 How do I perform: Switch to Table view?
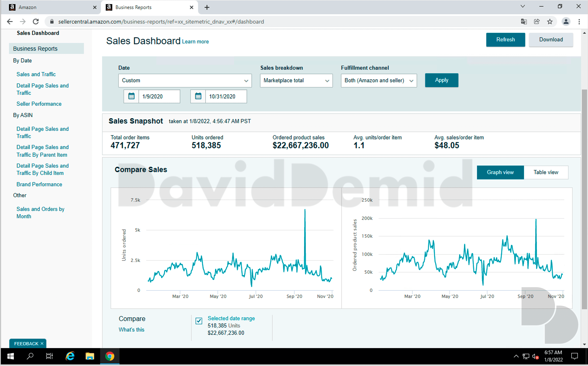(546, 172)
